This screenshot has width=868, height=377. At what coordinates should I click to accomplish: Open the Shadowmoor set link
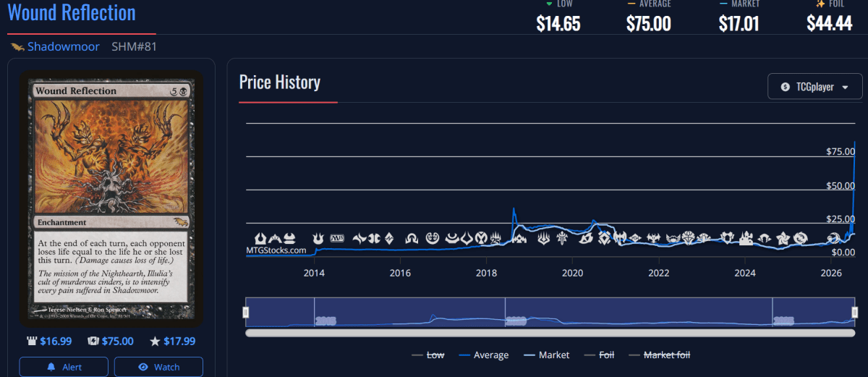(65, 47)
